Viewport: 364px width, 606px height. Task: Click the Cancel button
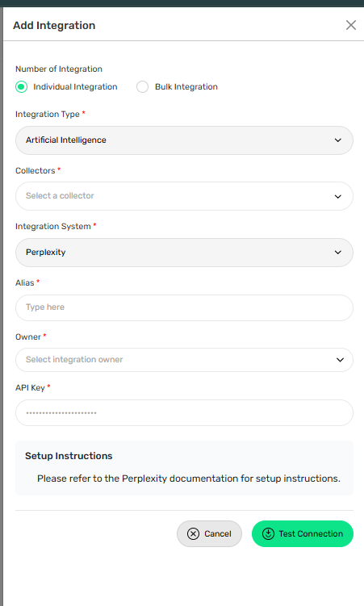[209, 533]
